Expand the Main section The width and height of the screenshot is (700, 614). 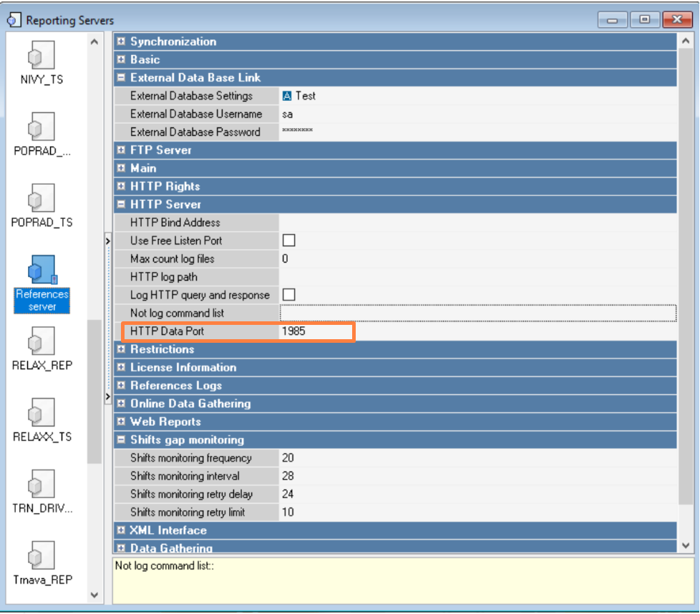point(121,168)
